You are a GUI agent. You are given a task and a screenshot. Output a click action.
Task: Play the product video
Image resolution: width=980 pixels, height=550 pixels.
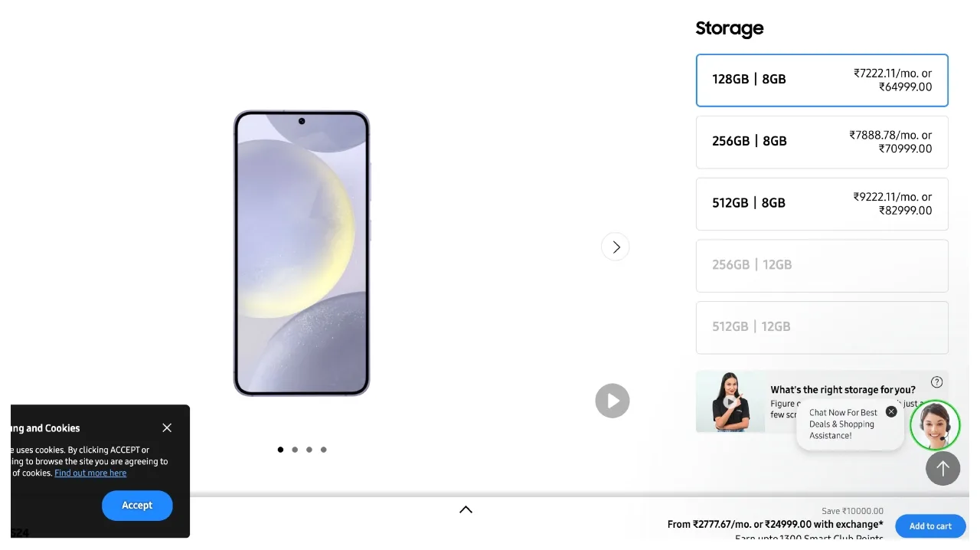[612, 401]
